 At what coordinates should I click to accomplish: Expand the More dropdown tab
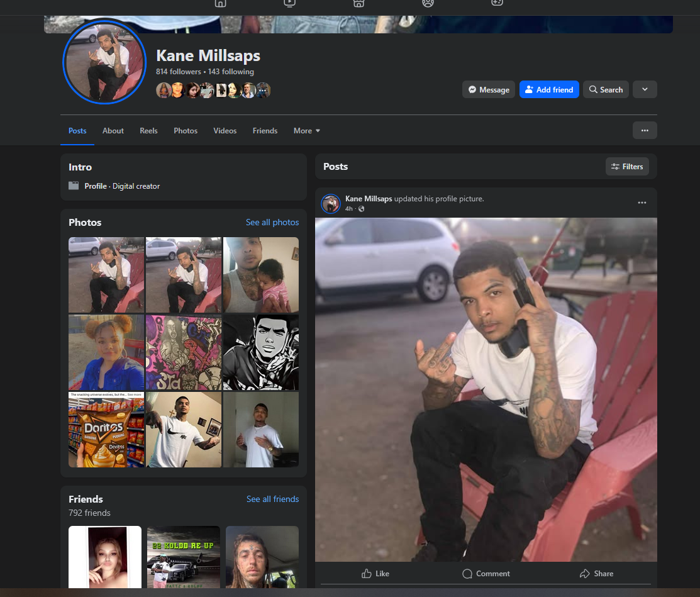pyautogui.click(x=307, y=131)
